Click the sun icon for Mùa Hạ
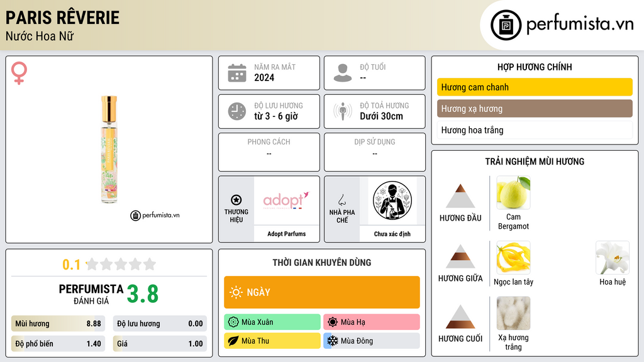644x362 pixels. click(333, 322)
